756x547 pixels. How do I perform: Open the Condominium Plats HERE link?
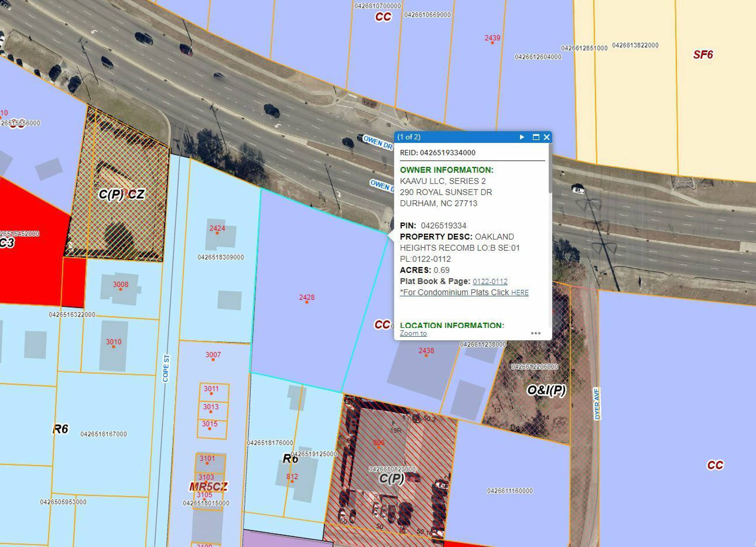click(x=520, y=293)
